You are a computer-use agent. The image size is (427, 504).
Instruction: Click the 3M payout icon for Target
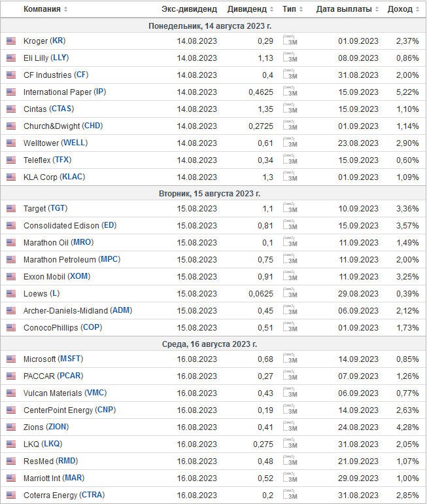(290, 208)
